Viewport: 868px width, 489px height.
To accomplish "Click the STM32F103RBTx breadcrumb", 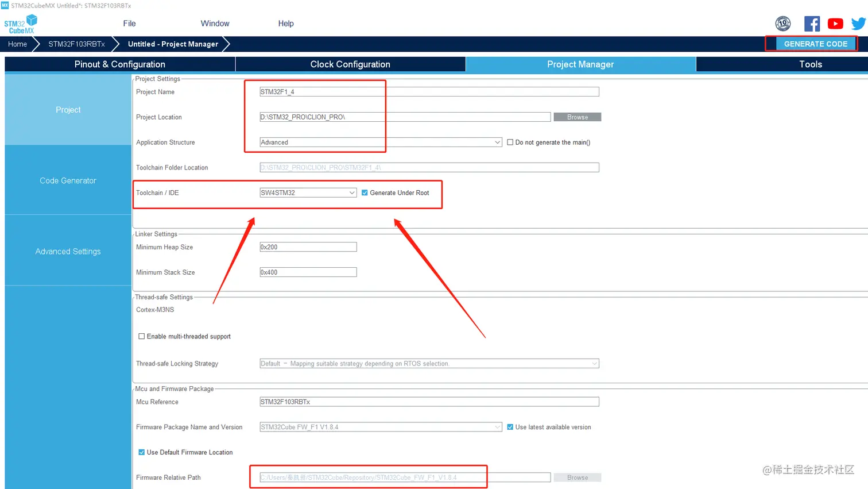I will click(76, 44).
